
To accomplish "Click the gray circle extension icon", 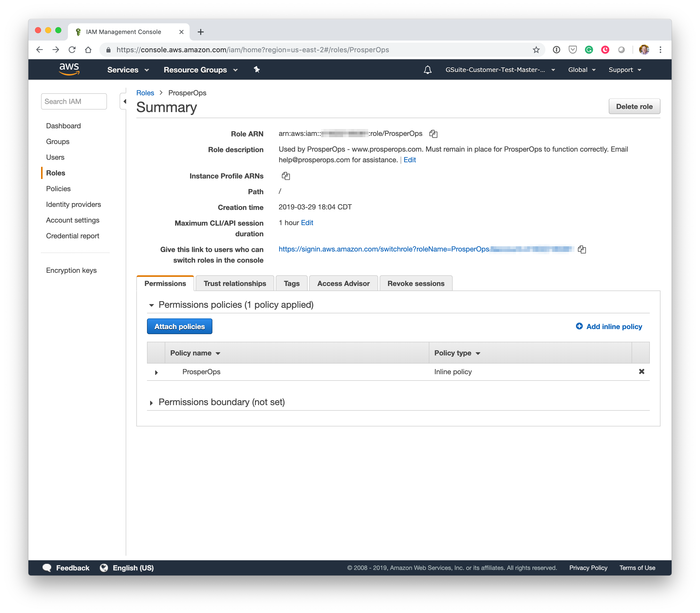I will [621, 50].
